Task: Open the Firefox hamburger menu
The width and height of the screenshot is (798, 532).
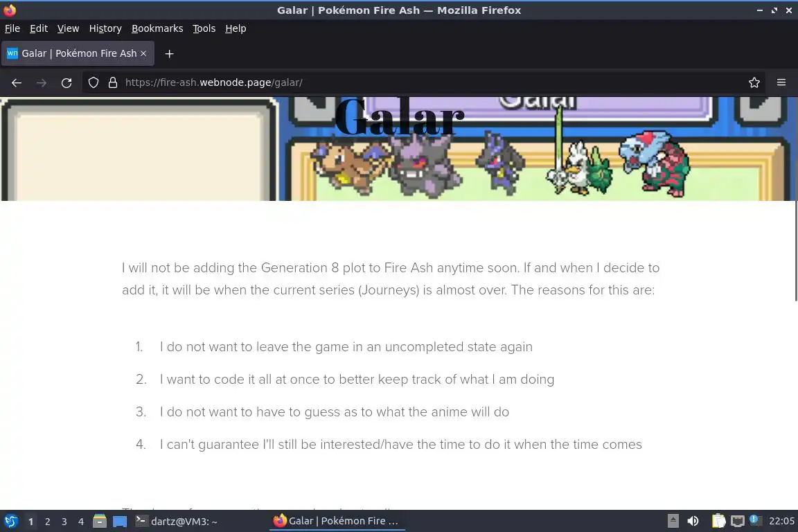Action: pyautogui.click(x=781, y=82)
